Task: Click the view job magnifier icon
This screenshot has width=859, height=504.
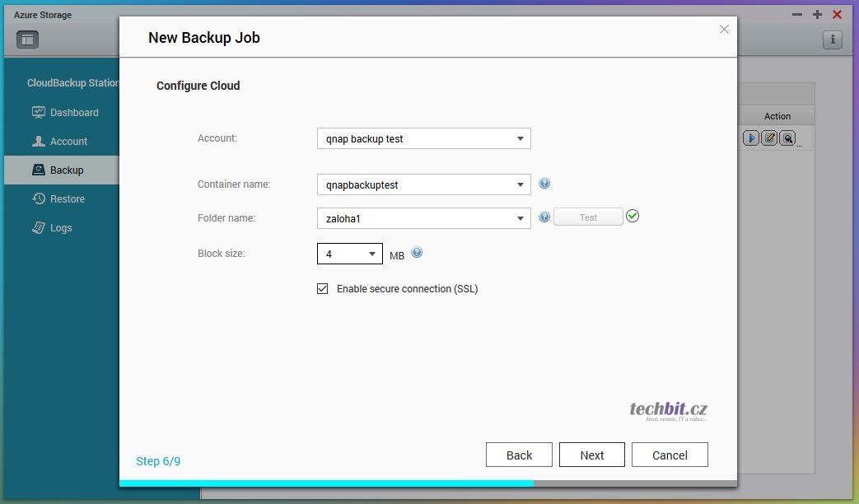Action: pos(787,138)
